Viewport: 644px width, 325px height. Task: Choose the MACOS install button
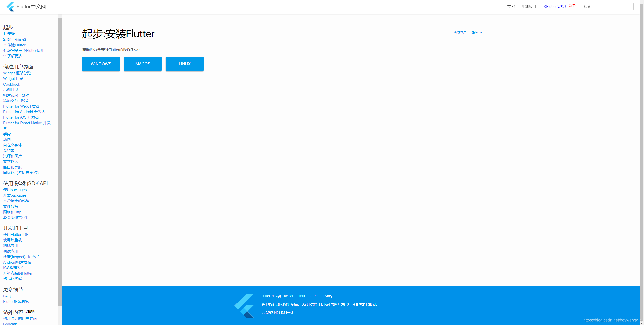(143, 64)
